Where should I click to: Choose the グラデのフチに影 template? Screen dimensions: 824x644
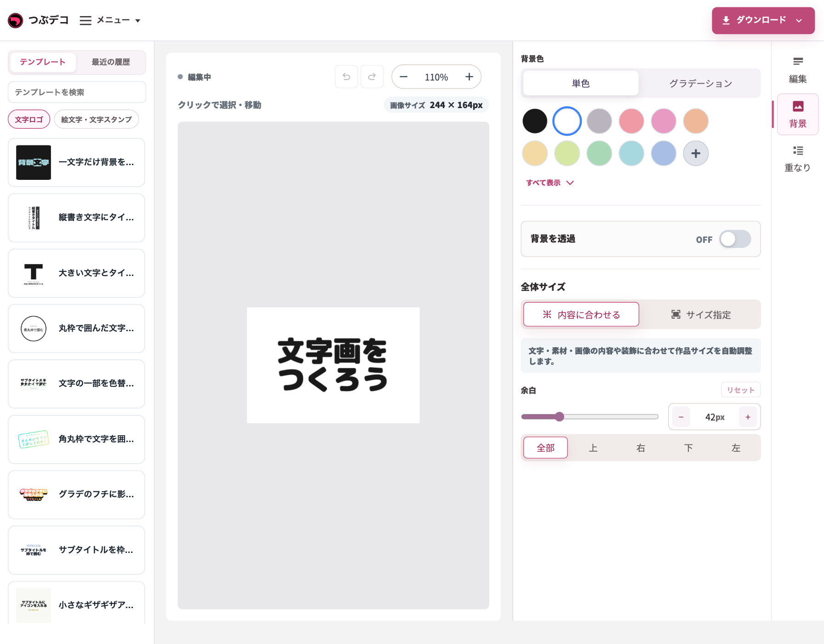pos(76,494)
